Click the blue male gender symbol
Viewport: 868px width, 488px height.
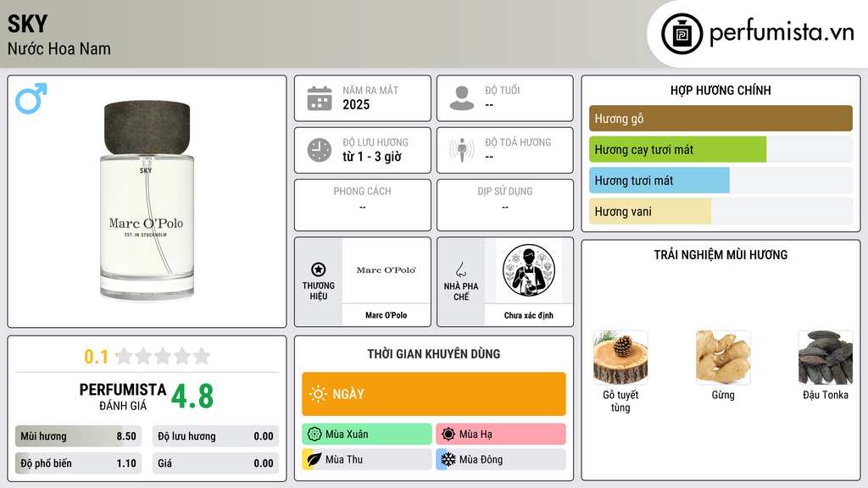pos(31,98)
